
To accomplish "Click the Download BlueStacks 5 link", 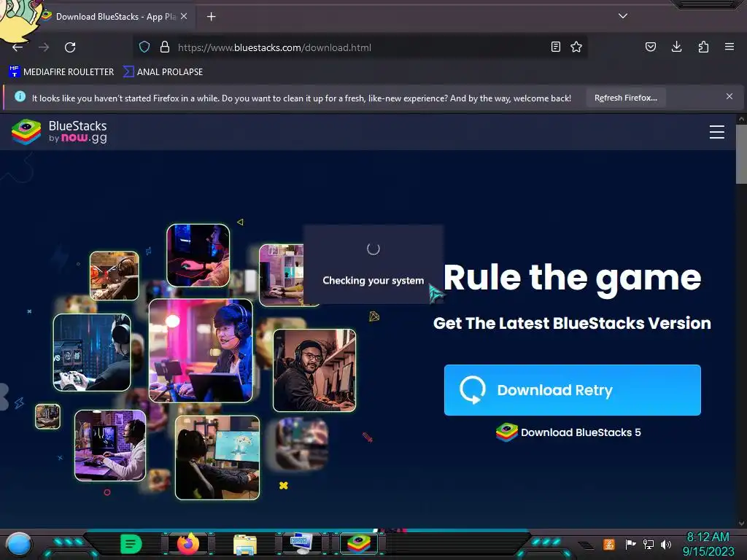I will click(x=568, y=432).
